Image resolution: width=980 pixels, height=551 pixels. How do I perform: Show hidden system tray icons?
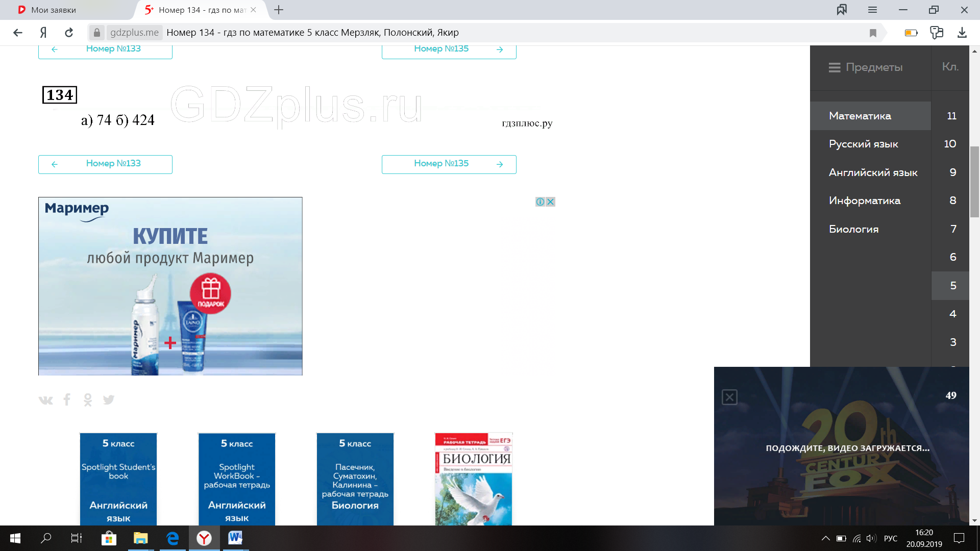pyautogui.click(x=825, y=538)
